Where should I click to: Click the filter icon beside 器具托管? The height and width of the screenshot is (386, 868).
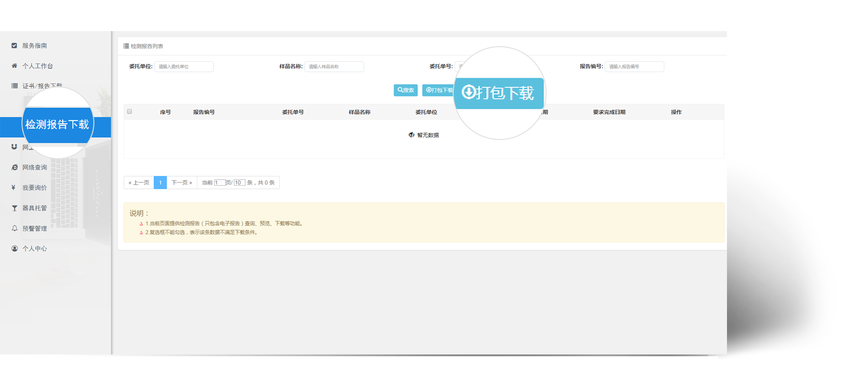coord(14,208)
